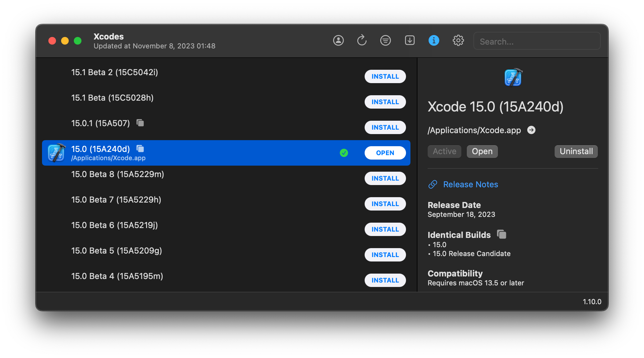644x358 pixels.
Task: Click the OPEN button for 15.0 (15A240d)
Action: coord(385,153)
